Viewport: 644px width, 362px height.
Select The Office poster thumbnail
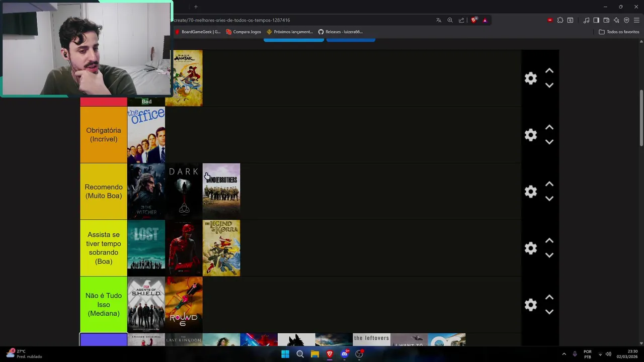[x=146, y=135]
